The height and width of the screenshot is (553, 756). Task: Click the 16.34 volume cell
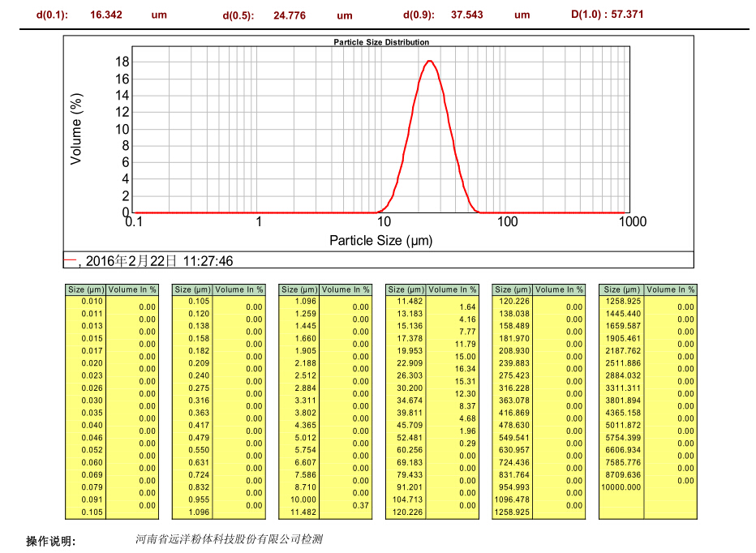(466, 369)
